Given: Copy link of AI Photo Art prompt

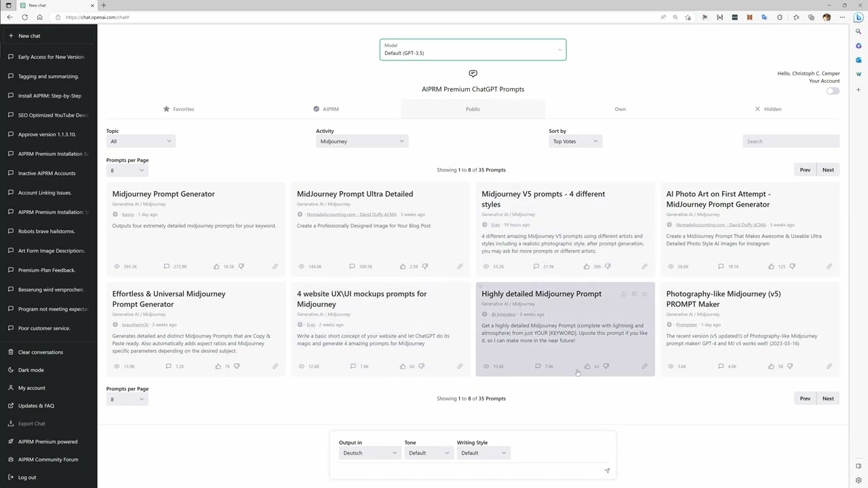Looking at the screenshot, I should pyautogui.click(x=829, y=266).
